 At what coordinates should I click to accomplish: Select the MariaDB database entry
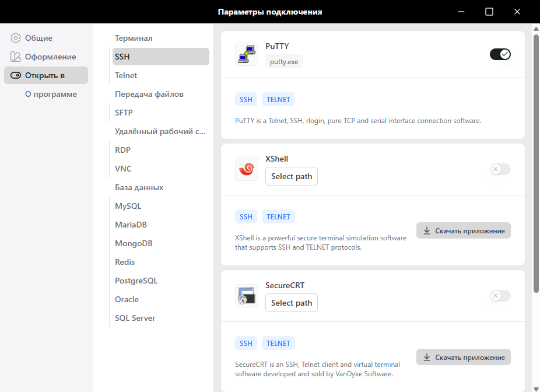coord(161,225)
